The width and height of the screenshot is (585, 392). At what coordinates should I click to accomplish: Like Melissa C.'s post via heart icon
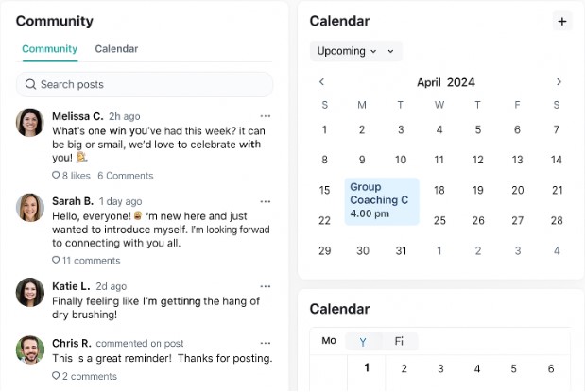(56, 176)
